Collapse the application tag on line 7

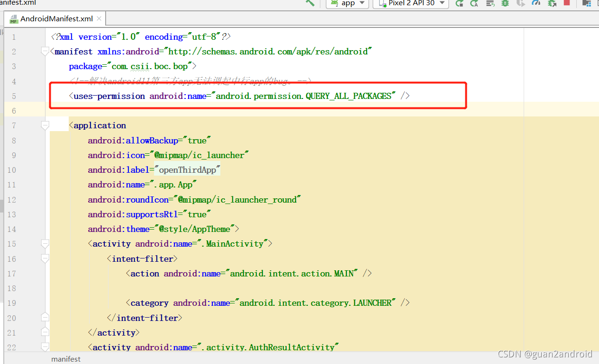pyautogui.click(x=45, y=125)
